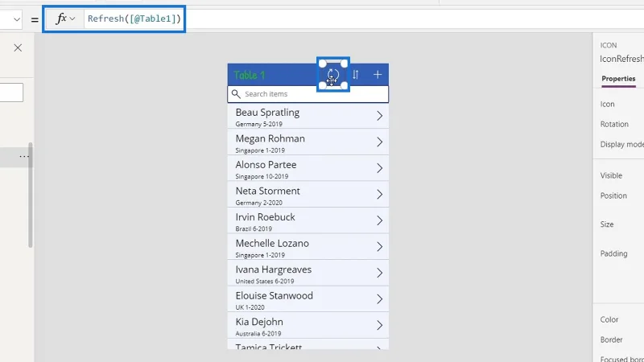Select the name Megan Rohman
This screenshot has width=644, height=362.
coord(270,138)
